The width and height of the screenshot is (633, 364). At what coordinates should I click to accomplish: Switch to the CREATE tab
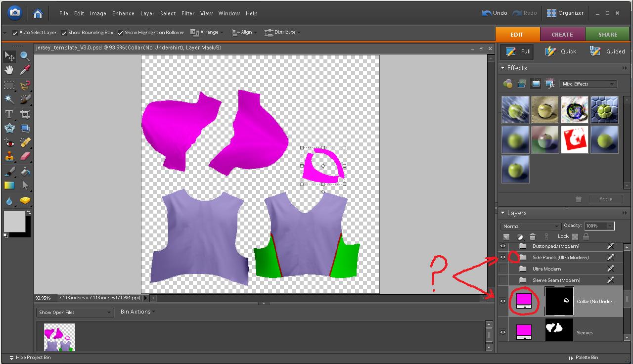coord(562,35)
